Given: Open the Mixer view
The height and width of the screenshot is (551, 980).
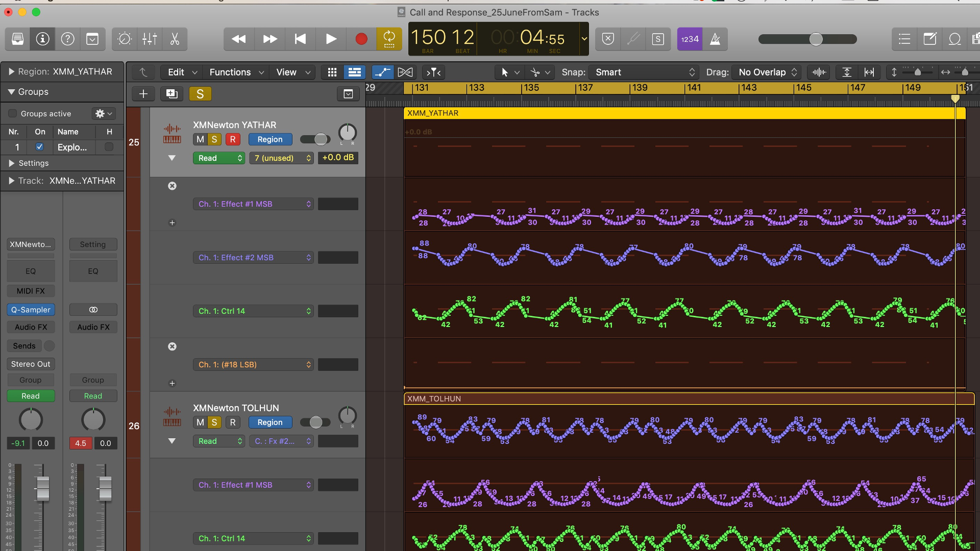Looking at the screenshot, I should click(x=150, y=39).
